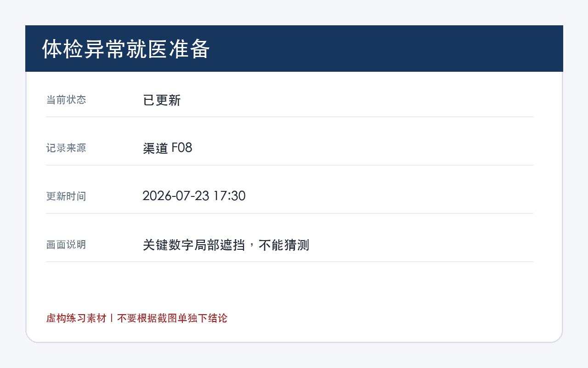The height and width of the screenshot is (368, 588).
Task: Select the 更新时间 label
Action: tap(66, 196)
